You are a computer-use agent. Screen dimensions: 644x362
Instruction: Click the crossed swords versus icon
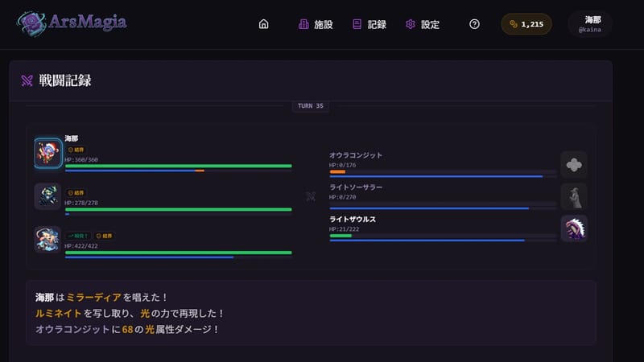tap(311, 196)
